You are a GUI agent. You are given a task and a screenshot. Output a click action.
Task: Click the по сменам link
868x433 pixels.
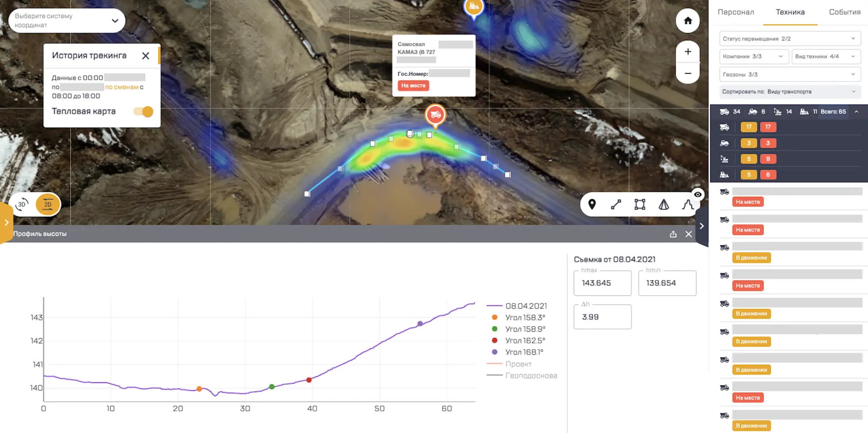click(122, 87)
